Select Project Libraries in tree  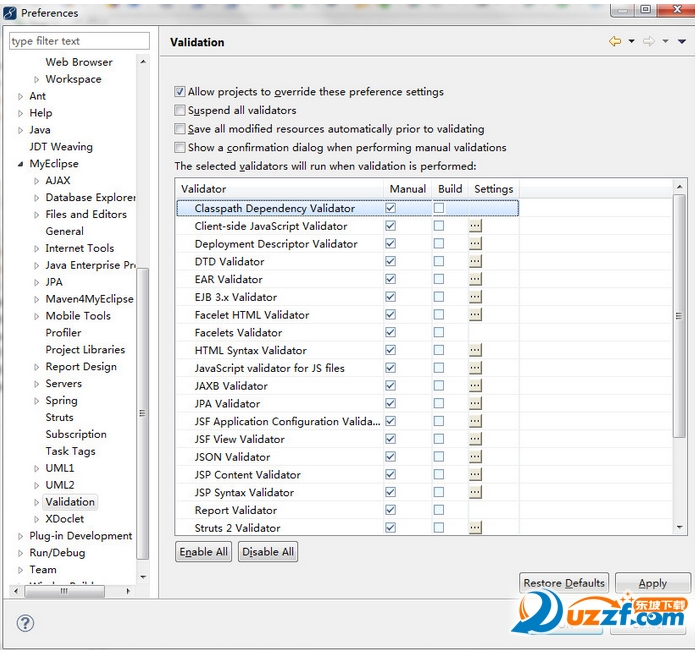[85, 349]
